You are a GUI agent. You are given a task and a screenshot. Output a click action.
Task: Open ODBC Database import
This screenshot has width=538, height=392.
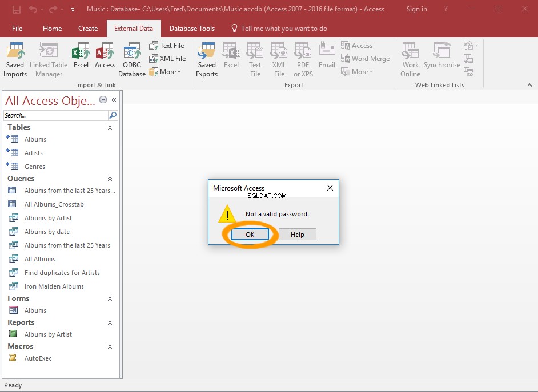132,59
